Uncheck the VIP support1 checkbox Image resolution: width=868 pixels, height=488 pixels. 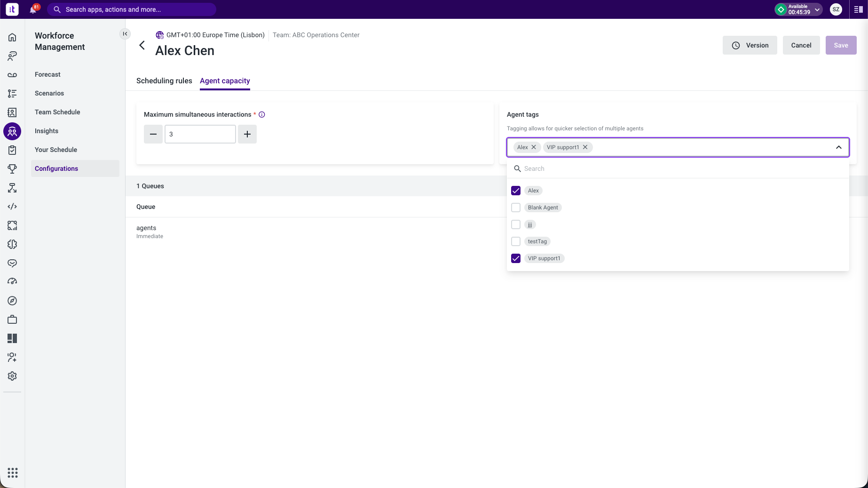click(x=516, y=258)
